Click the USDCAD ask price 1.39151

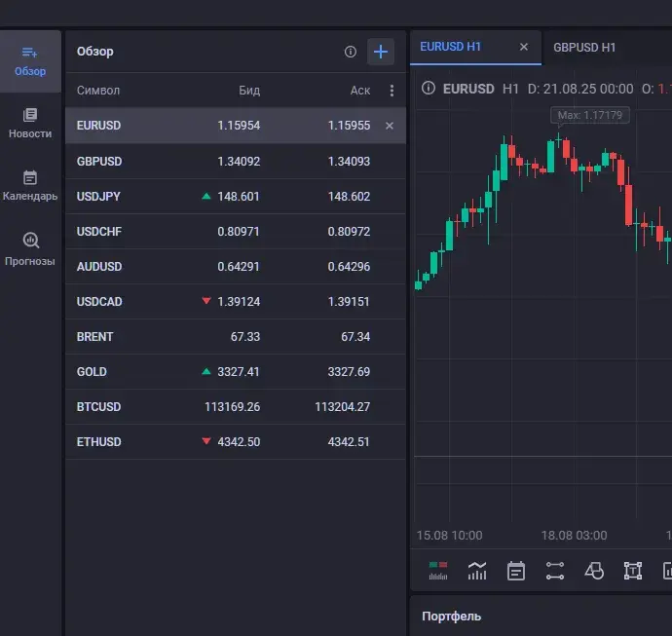coord(349,302)
